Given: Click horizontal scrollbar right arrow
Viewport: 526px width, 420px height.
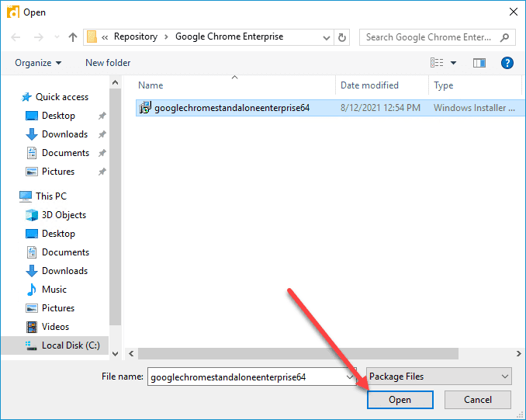Looking at the screenshot, I should [x=518, y=353].
